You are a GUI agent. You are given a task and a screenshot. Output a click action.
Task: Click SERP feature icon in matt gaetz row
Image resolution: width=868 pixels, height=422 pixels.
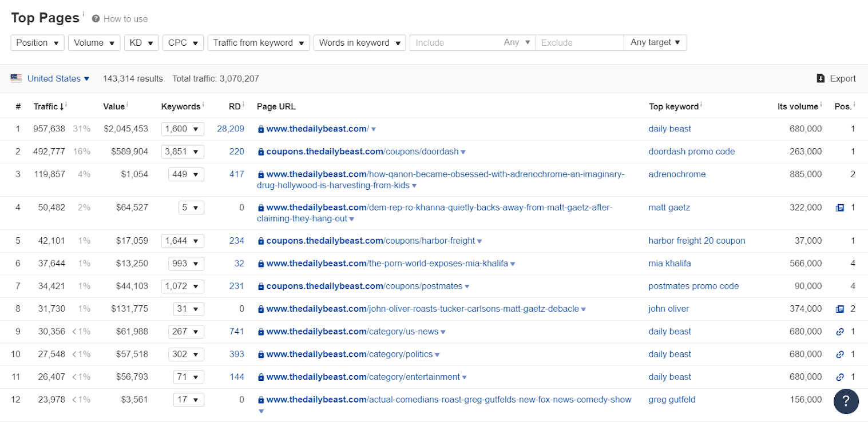point(840,208)
